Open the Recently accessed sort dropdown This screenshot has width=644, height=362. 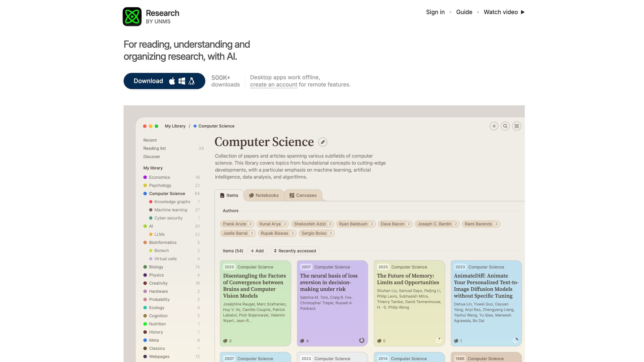click(295, 251)
